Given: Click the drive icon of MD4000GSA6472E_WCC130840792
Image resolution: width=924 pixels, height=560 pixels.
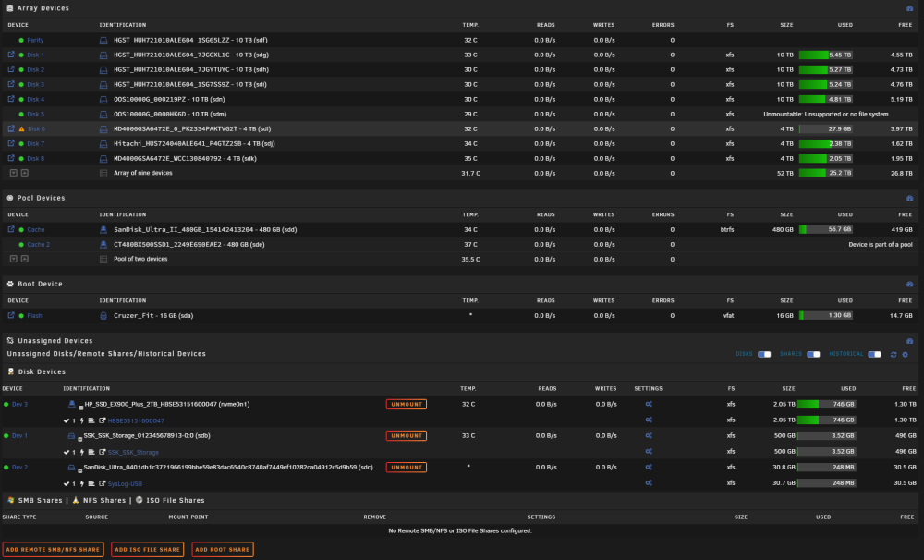Looking at the screenshot, I should (103, 159).
